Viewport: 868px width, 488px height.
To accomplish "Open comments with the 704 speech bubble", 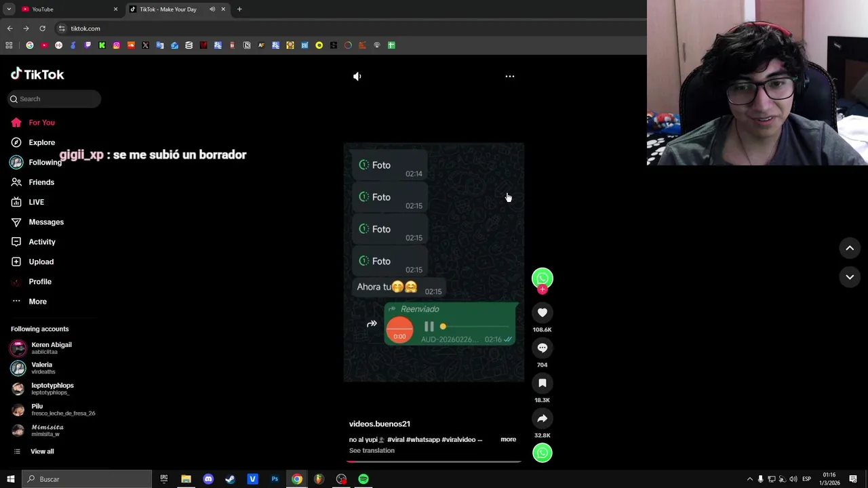I will pyautogui.click(x=542, y=348).
